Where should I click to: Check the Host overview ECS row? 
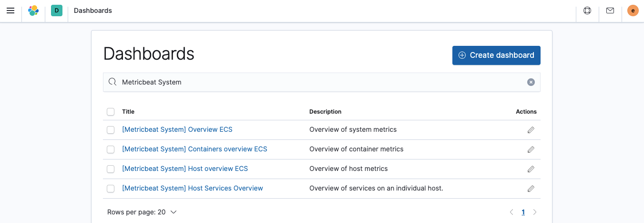click(111, 169)
